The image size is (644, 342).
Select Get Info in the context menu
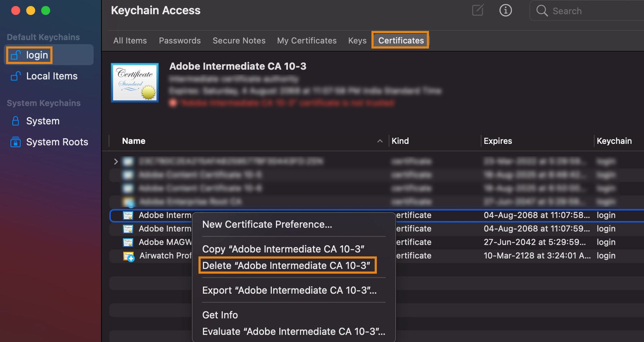[220, 315]
